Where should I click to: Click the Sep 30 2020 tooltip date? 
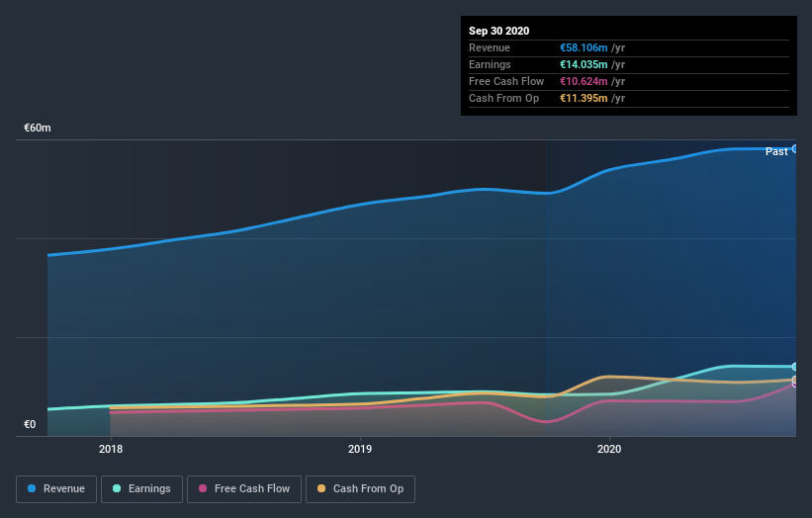coord(498,31)
